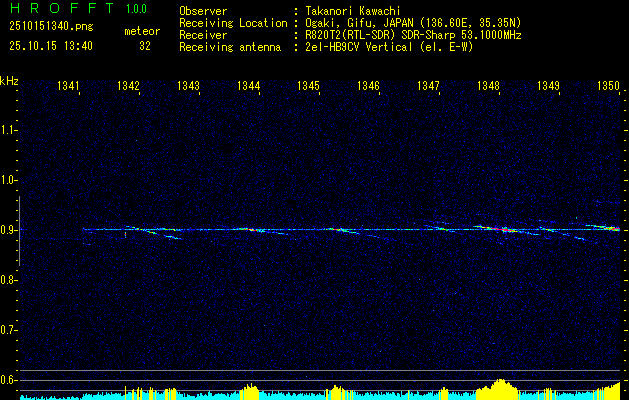The height and width of the screenshot is (400, 629).
Task: Click the 1342 time marker
Action: pos(128,85)
